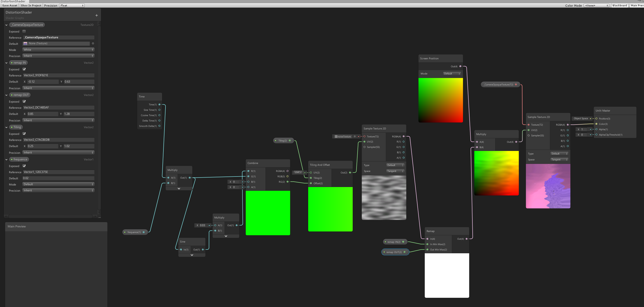Image resolution: width=644 pixels, height=307 pixels.
Task: Click the Remap node Out(4) port
Action: pos(467,239)
